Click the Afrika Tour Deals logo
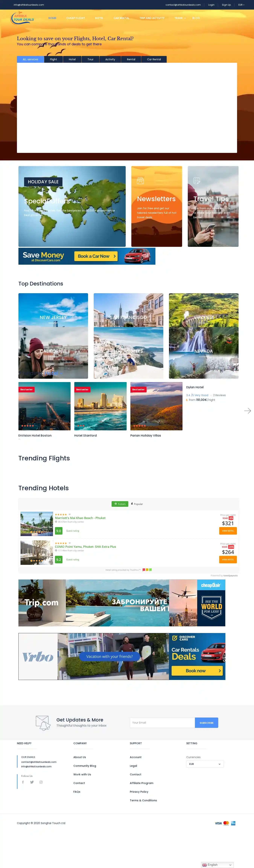 pos(23,18)
